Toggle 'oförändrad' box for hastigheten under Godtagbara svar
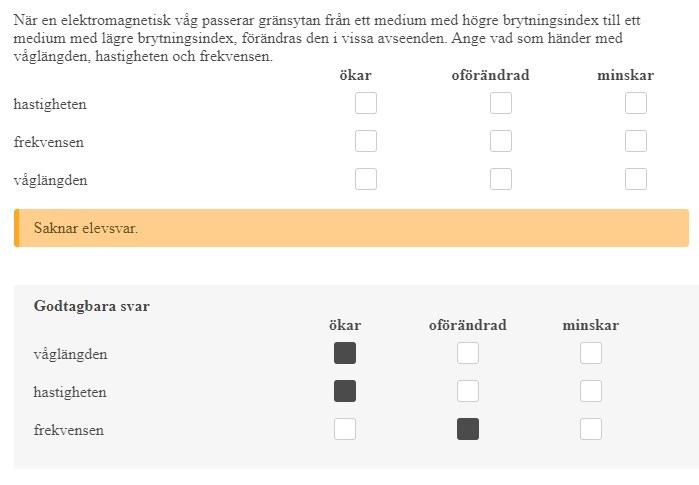Image resolution: width=699 pixels, height=485 pixels. 468,392
